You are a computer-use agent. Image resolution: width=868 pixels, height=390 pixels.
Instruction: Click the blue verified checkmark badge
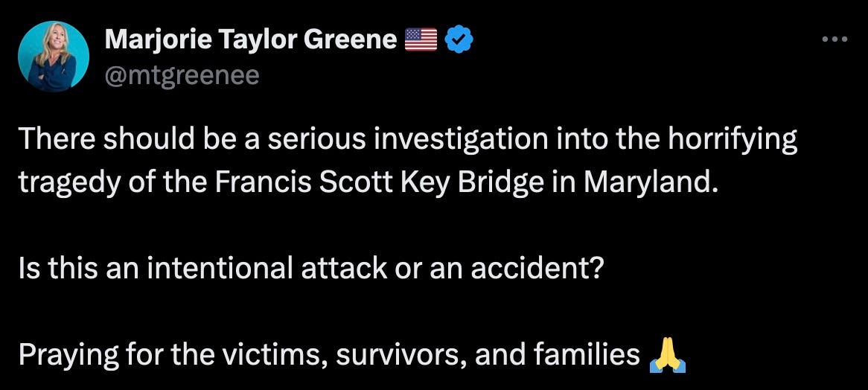(459, 40)
